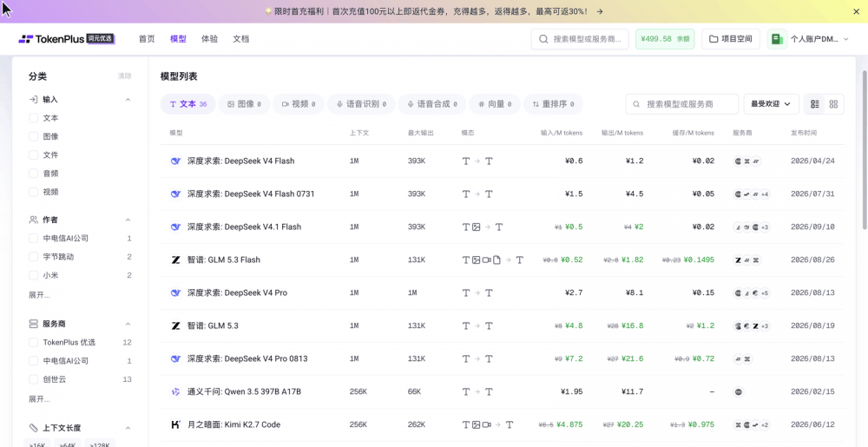Click the project space folder icon

pos(713,39)
